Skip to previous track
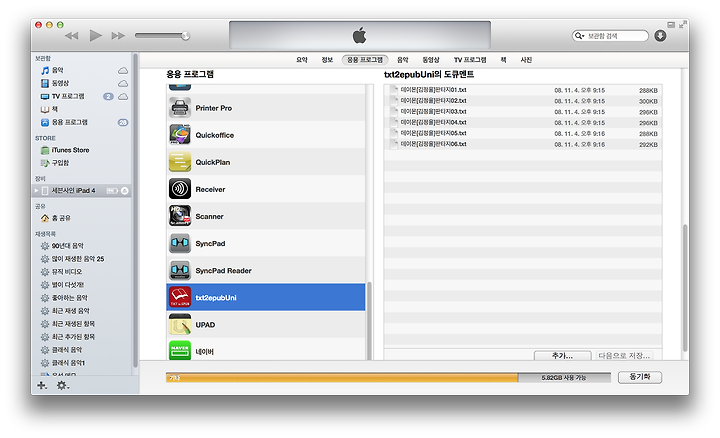The height and width of the screenshot is (438, 720). pos(72,35)
